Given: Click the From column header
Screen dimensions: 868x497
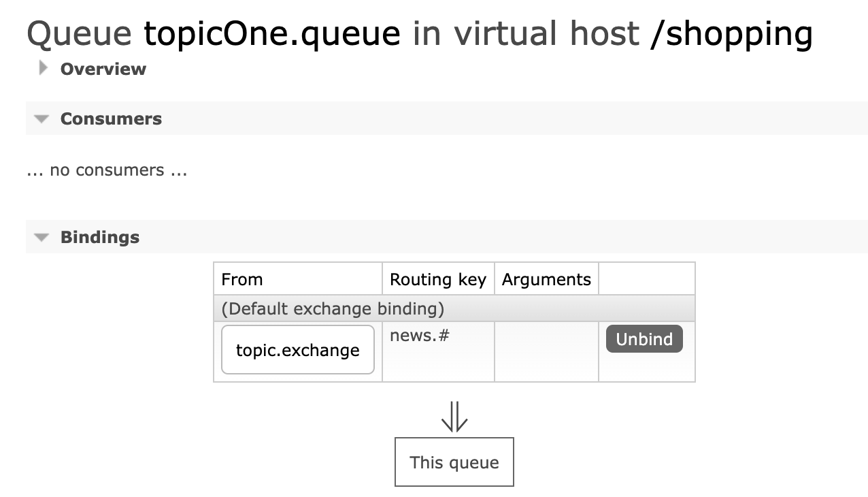Looking at the screenshot, I should tap(298, 279).
